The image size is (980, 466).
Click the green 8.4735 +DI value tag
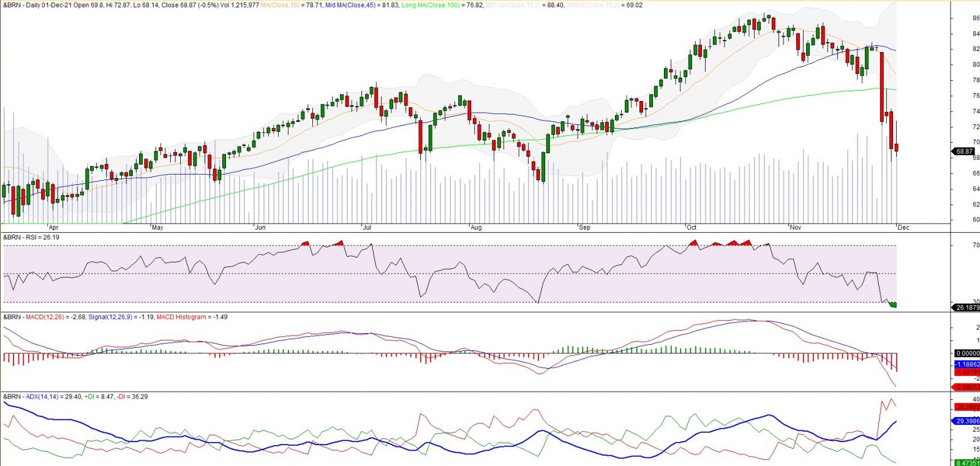click(967, 463)
